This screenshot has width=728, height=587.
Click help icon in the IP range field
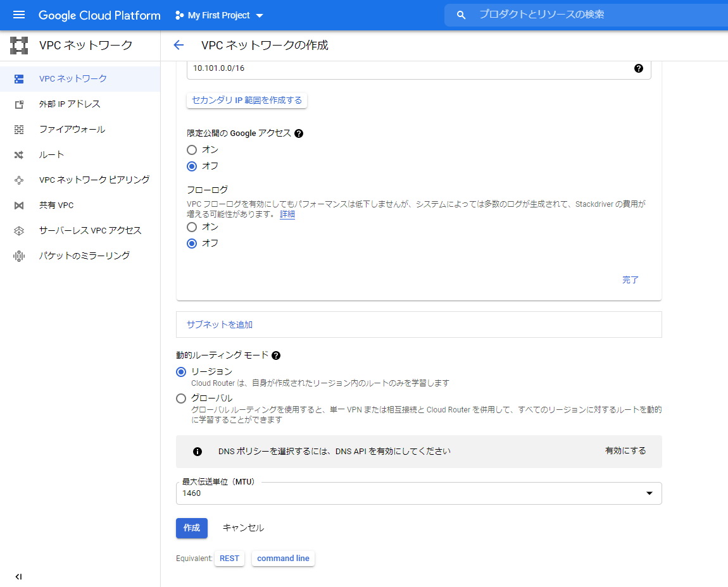639,68
